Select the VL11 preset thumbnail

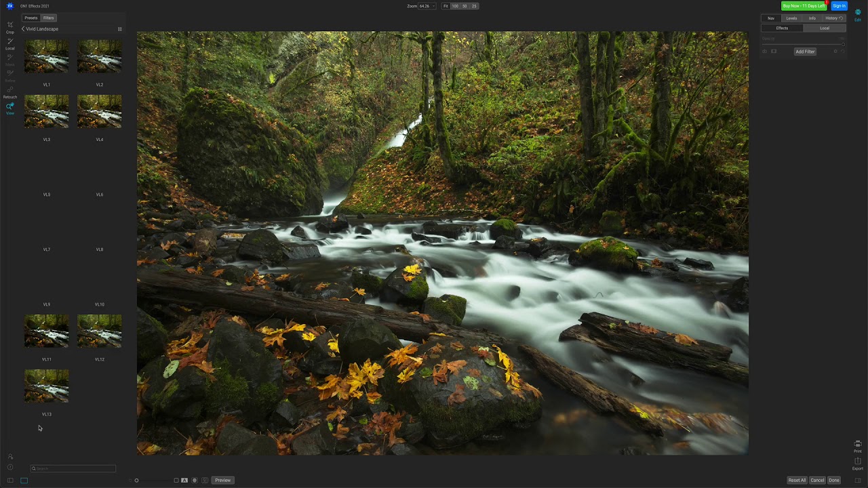point(46,331)
